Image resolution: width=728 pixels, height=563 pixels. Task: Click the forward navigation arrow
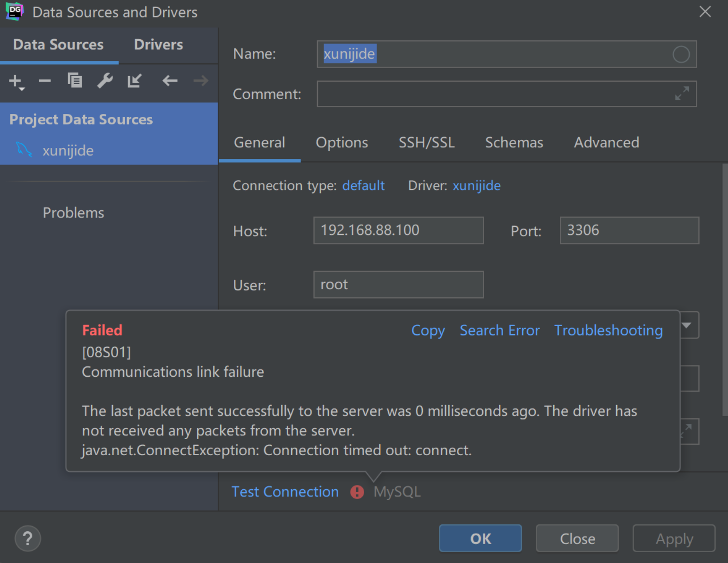[x=200, y=80]
